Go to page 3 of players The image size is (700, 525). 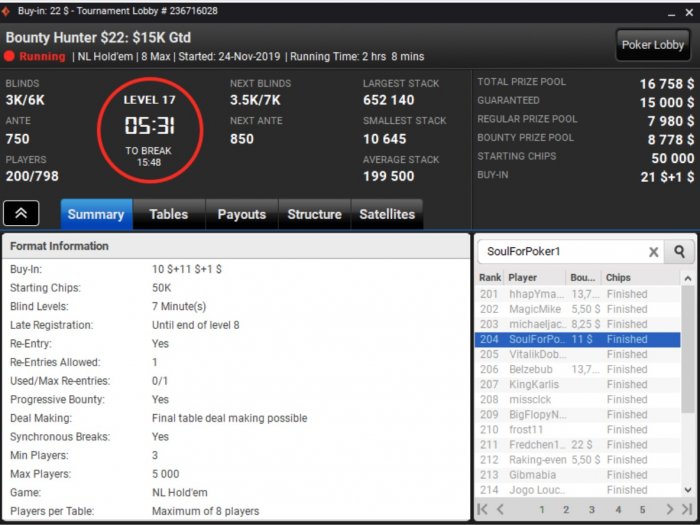[592, 509]
